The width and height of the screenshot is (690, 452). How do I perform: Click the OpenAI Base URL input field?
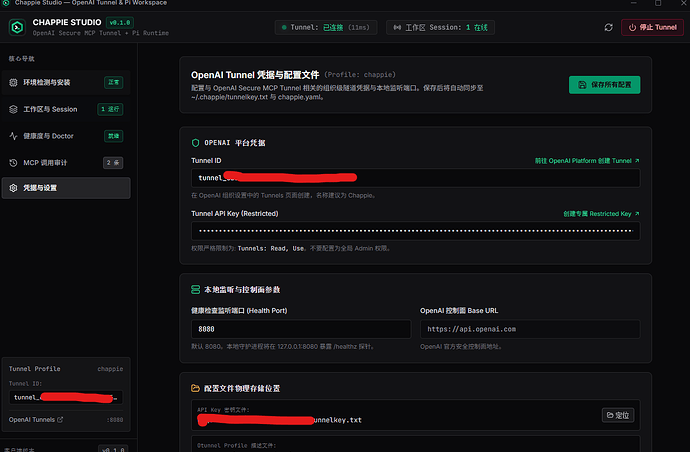tap(530, 329)
